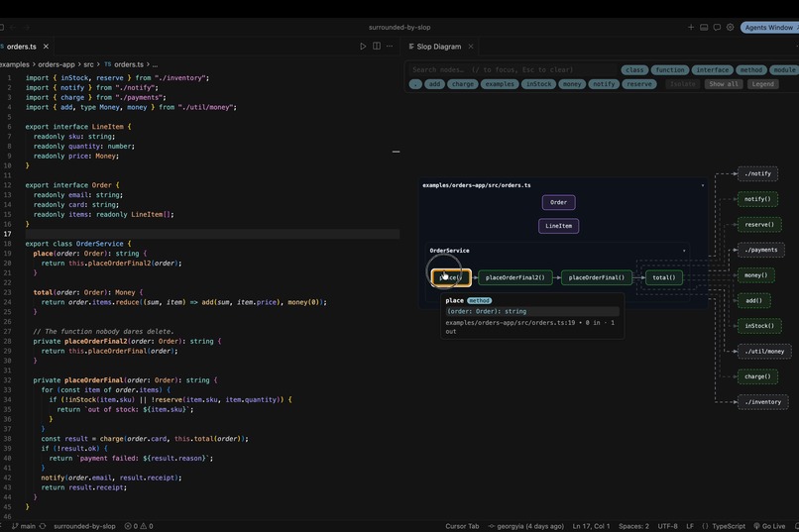
Task: Select the reserve() function node
Action: click(759, 225)
